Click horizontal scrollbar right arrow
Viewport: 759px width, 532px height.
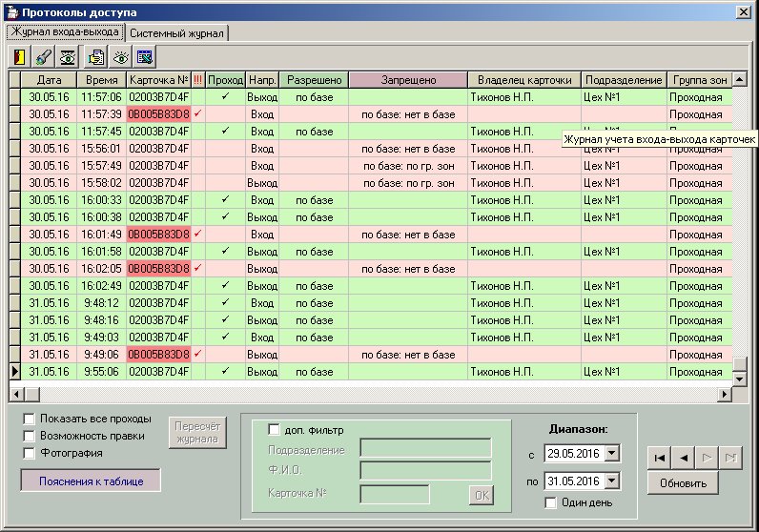724,394
